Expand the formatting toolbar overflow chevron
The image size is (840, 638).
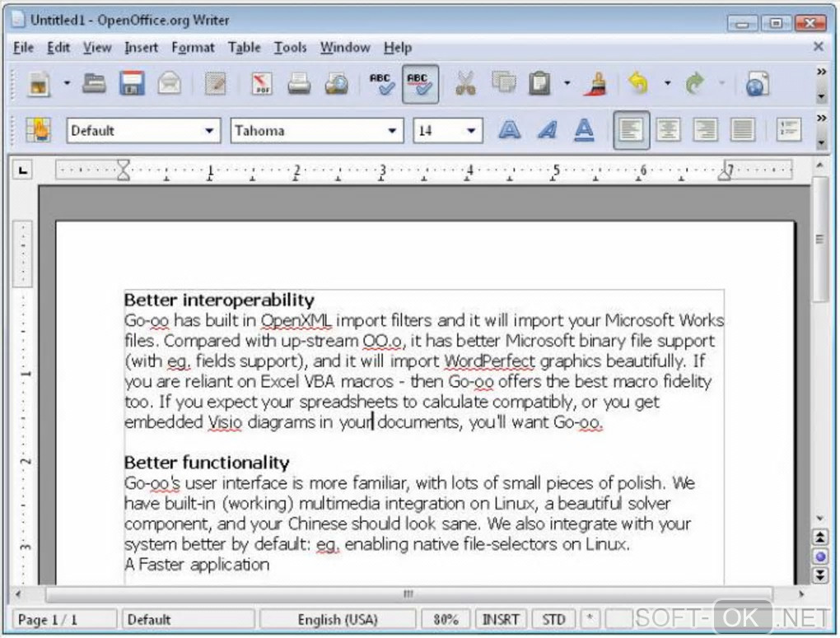[x=821, y=118]
